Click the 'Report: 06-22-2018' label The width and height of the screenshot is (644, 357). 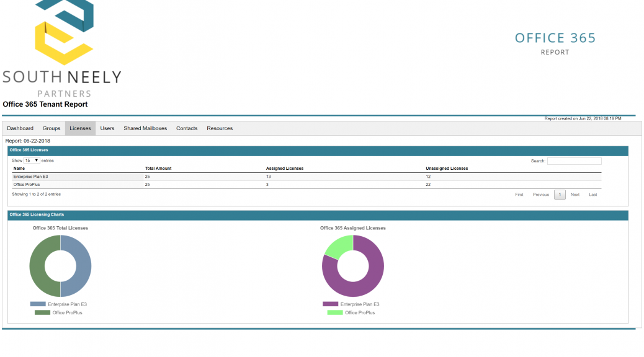point(27,141)
